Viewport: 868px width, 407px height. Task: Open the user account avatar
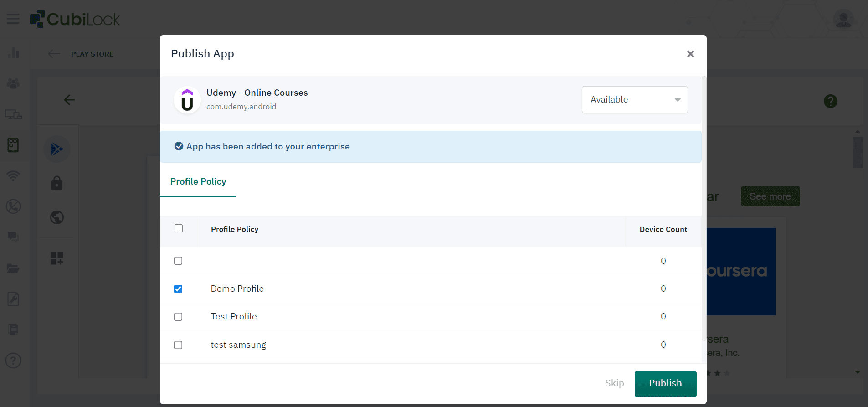click(843, 19)
